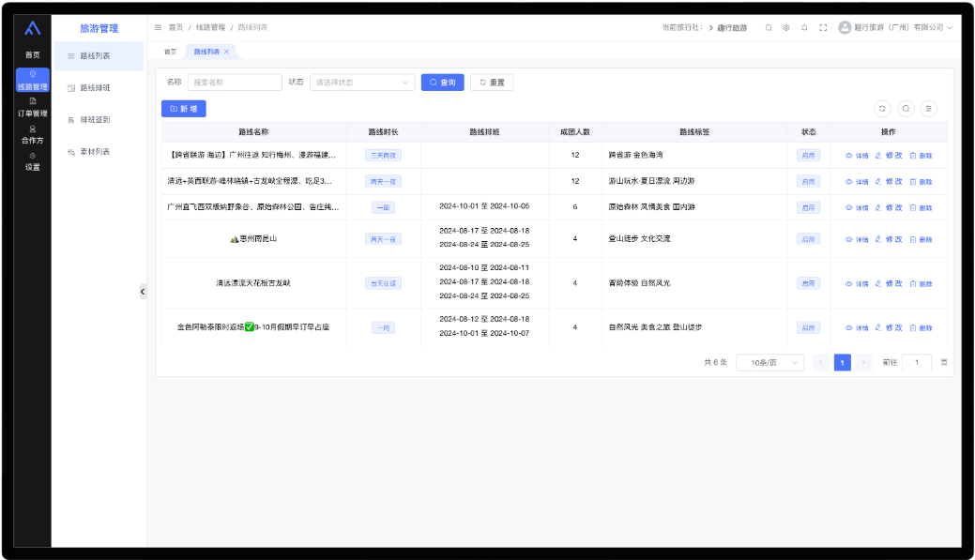
Task: Click the table refresh circular icon
Action: tap(882, 109)
